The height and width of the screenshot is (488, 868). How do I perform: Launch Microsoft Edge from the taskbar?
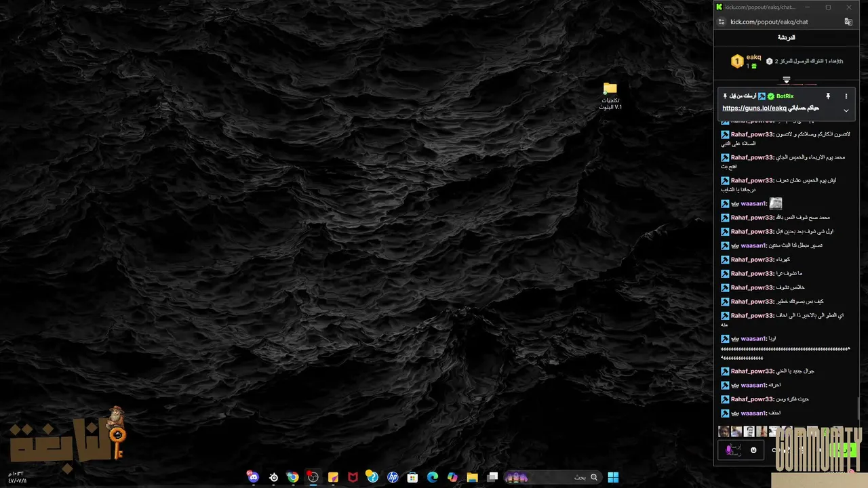pos(433,477)
